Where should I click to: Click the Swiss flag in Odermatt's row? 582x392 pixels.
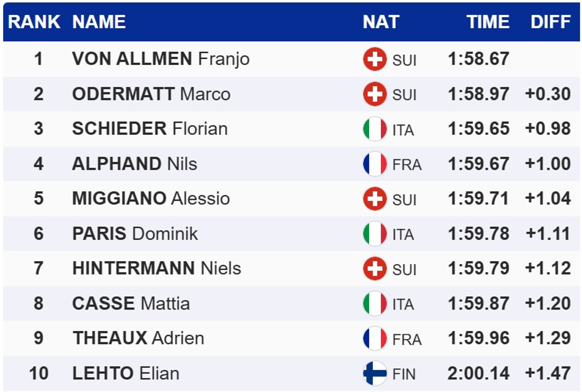coord(374,94)
